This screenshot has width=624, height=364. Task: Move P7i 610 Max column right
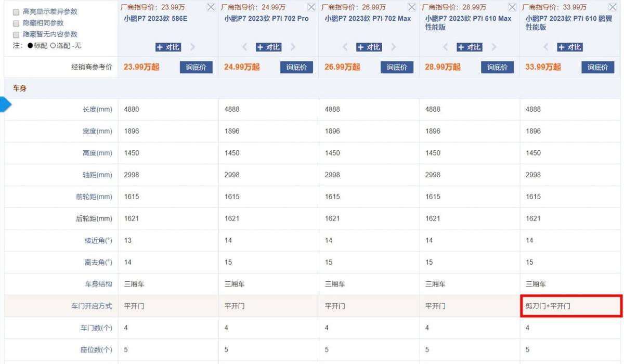point(495,47)
